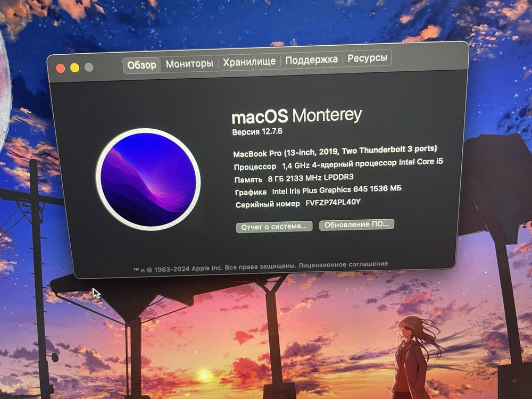Open the Лицензионное соглашение link
The width and height of the screenshot is (532, 399).
(x=343, y=264)
